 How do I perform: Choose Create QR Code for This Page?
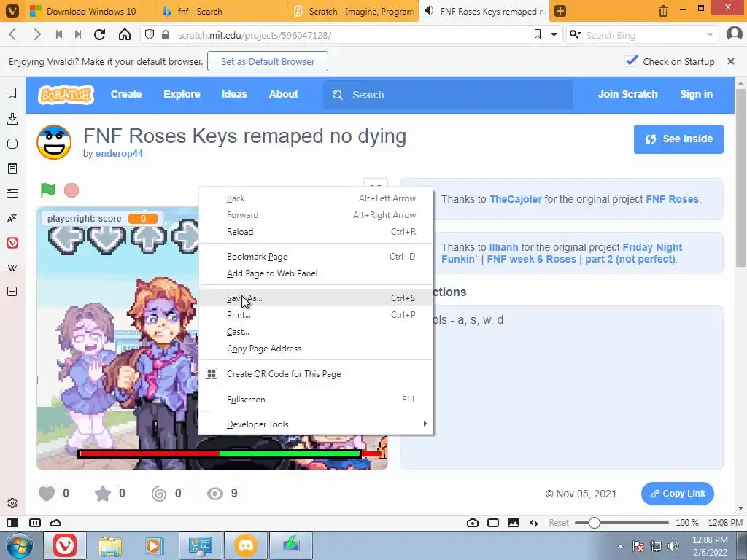pos(315,374)
